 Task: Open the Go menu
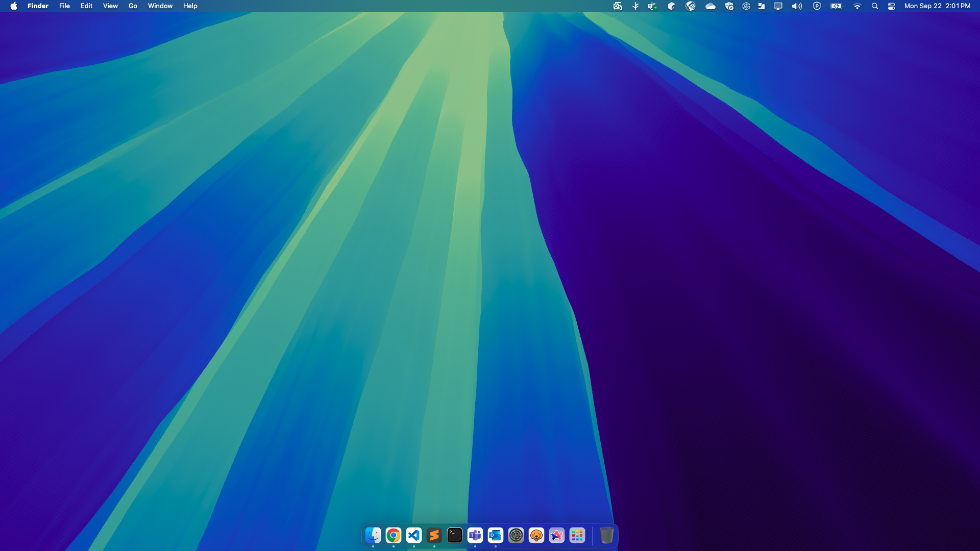point(133,6)
